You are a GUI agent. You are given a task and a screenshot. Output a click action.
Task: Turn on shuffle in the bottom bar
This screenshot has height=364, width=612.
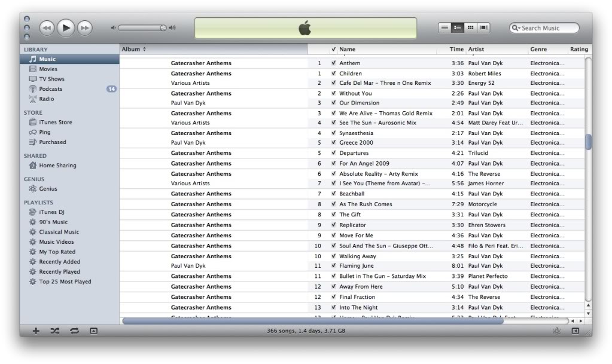click(55, 331)
